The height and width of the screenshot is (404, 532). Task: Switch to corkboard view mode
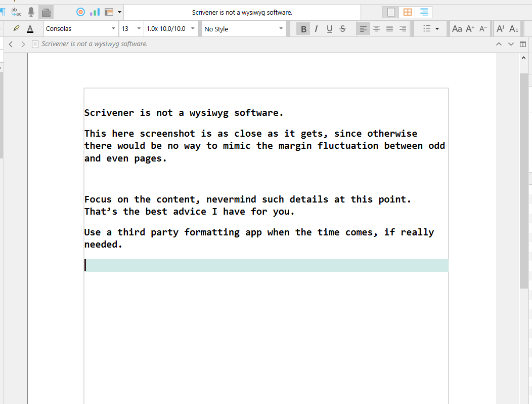(x=408, y=12)
